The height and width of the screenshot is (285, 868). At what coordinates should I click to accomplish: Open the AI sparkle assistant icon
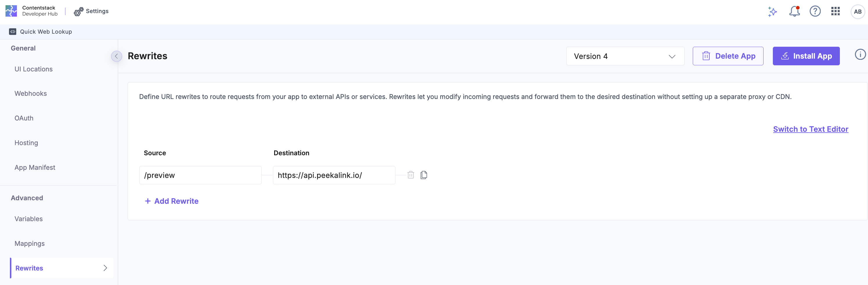click(x=772, y=12)
